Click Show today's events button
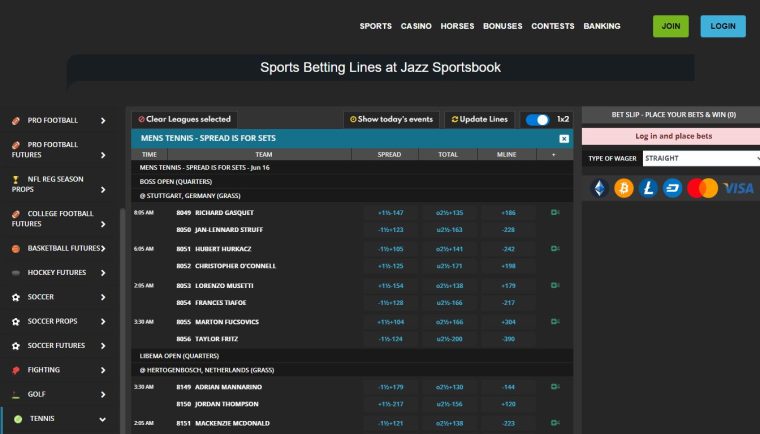760x434 pixels. click(x=391, y=119)
